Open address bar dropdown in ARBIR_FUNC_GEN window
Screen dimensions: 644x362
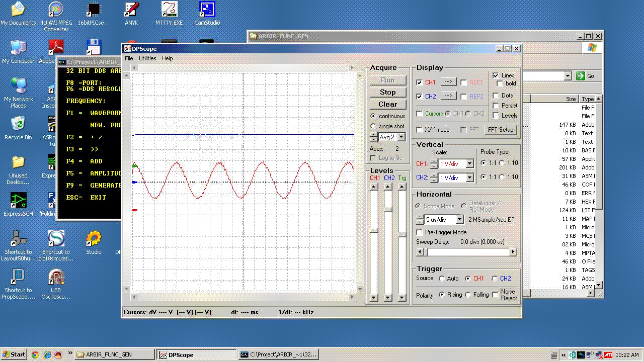[568, 76]
